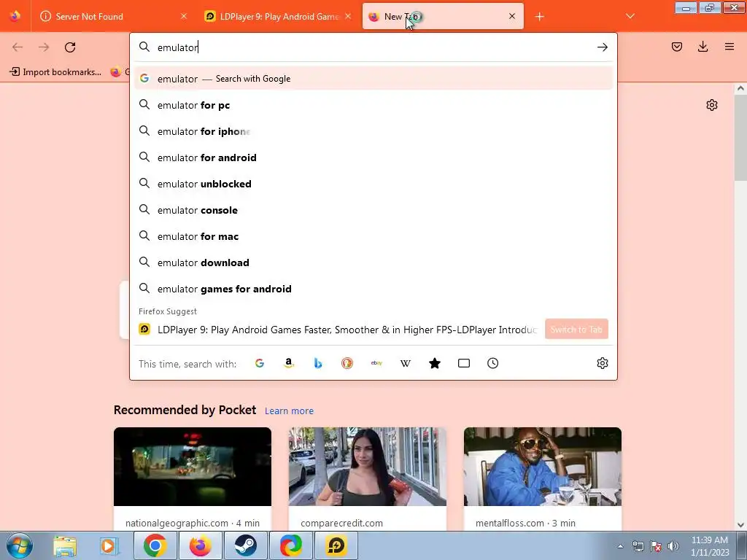Image resolution: width=747 pixels, height=560 pixels.
Task: Choose suggestion 'emulator download'
Action: pyautogui.click(x=373, y=262)
